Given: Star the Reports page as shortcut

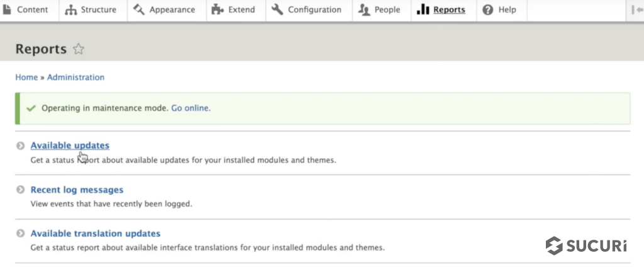Looking at the screenshot, I should (x=79, y=49).
